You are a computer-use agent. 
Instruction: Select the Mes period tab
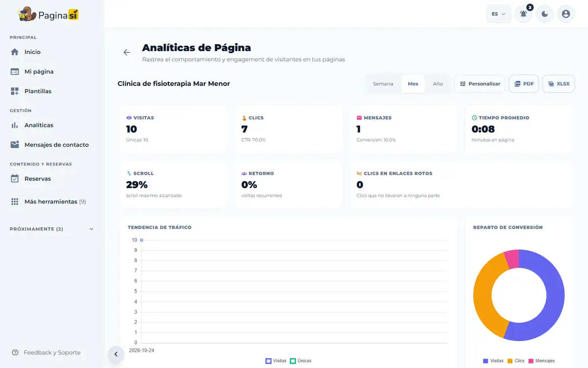[413, 84]
